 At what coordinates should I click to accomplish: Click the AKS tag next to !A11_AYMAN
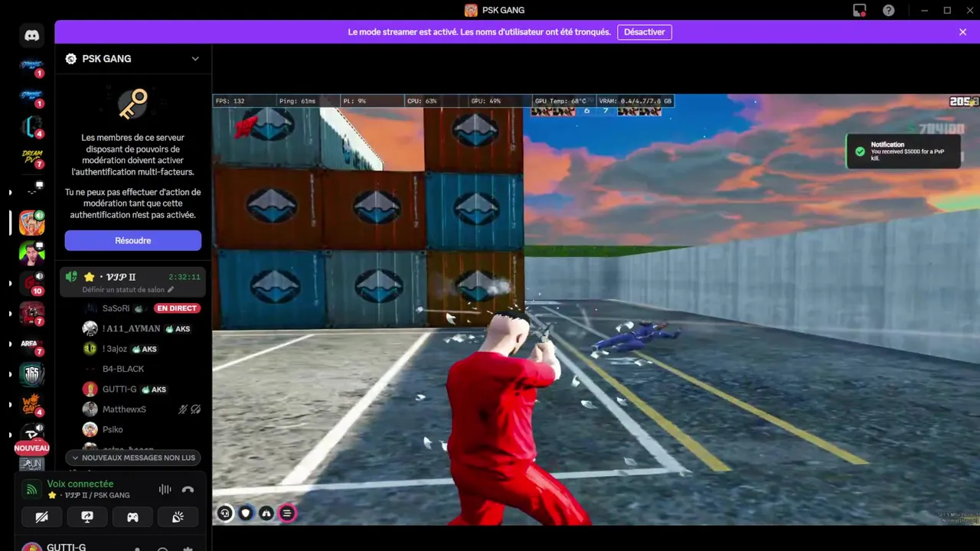pyautogui.click(x=178, y=329)
